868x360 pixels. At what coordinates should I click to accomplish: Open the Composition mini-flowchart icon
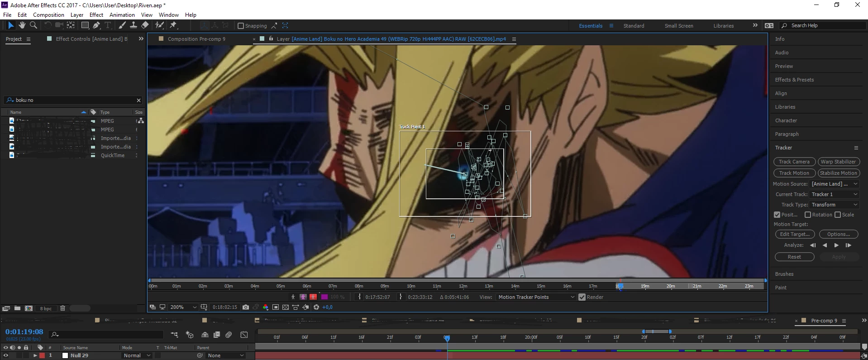tap(174, 335)
